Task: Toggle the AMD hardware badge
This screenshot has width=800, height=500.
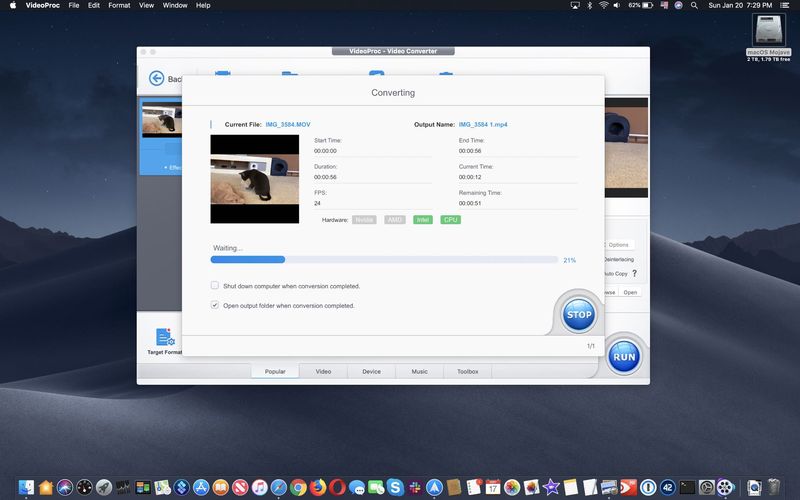Action: coord(395,220)
